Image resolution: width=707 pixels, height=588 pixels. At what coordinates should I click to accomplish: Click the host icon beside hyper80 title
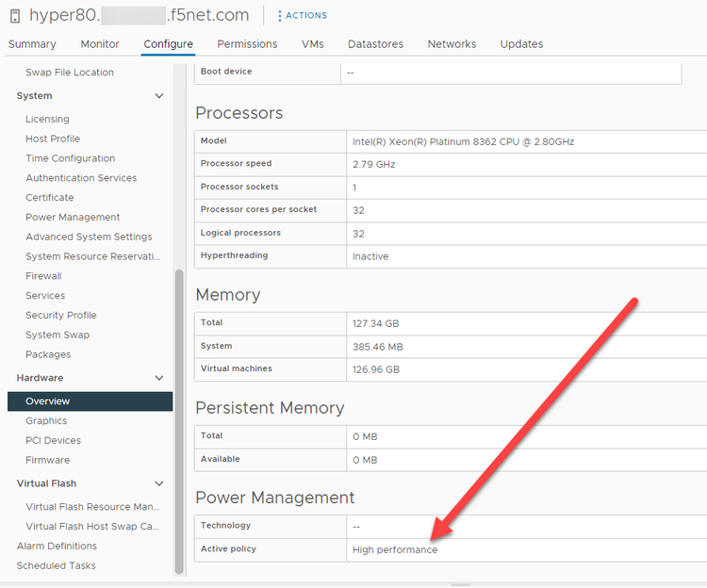[15, 16]
